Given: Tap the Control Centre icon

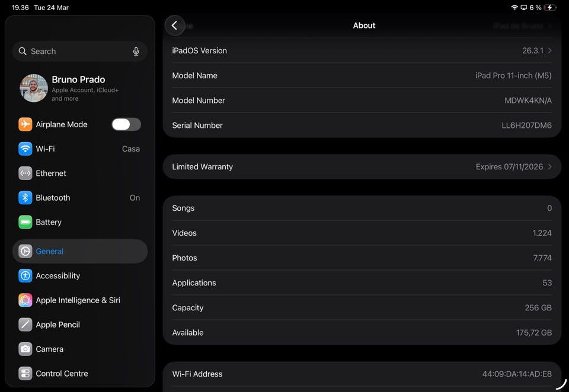Looking at the screenshot, I should click(25, 374).
